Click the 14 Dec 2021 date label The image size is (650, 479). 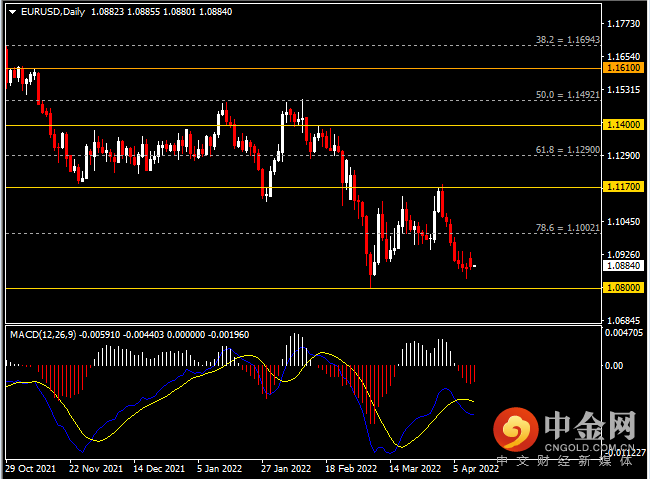pyautogui.click(x=159, y=469)
